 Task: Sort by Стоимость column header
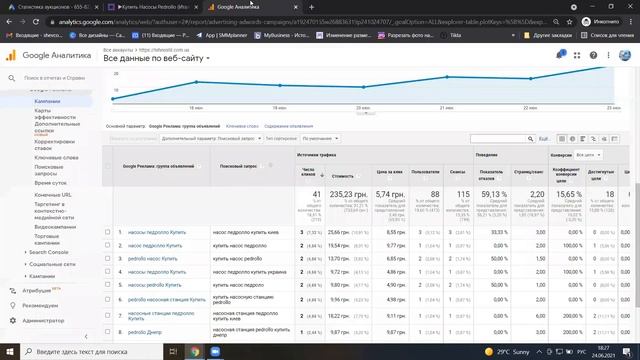coord(342,176)
